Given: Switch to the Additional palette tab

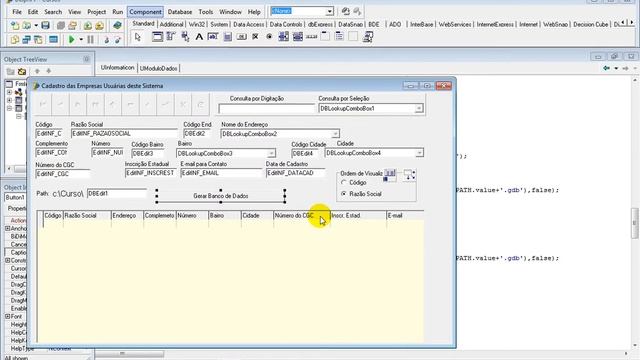Looking at the screenshot, I should [x=171, y=24].
